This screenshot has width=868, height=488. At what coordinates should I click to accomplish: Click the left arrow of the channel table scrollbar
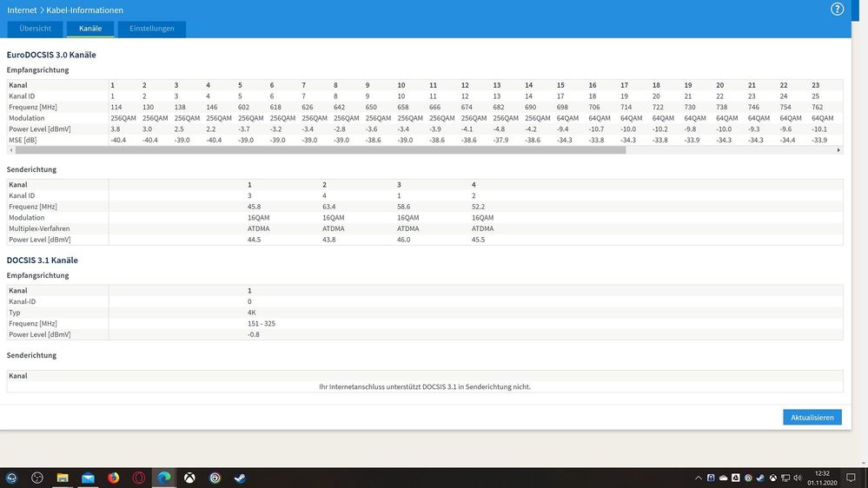pyautogui.click(x=11, y=150)
